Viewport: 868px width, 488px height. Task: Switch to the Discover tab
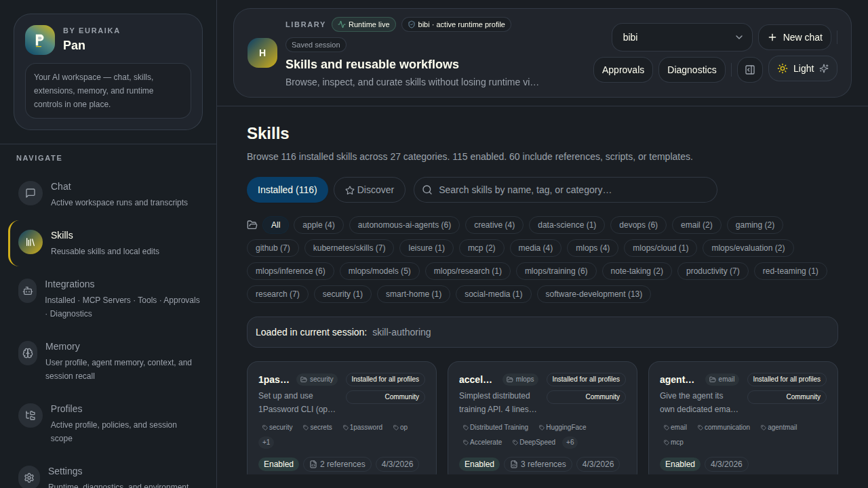[370, 190]
